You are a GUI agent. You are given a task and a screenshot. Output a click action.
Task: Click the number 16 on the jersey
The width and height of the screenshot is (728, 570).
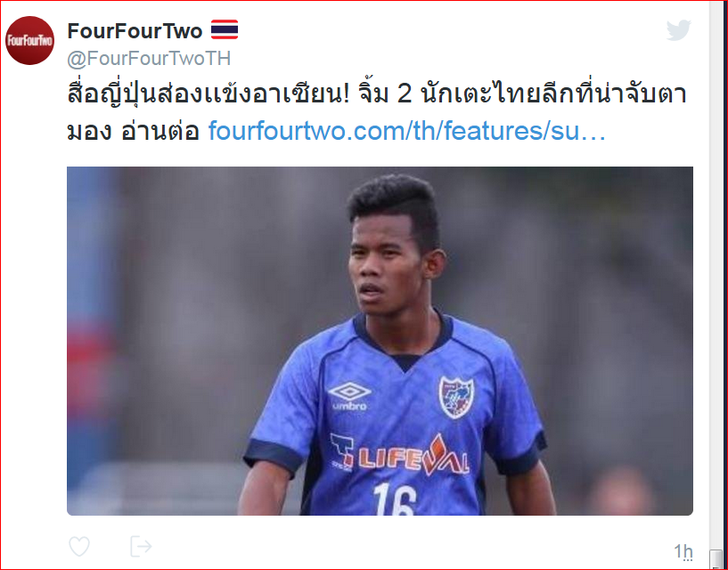(x=395, y=499)
